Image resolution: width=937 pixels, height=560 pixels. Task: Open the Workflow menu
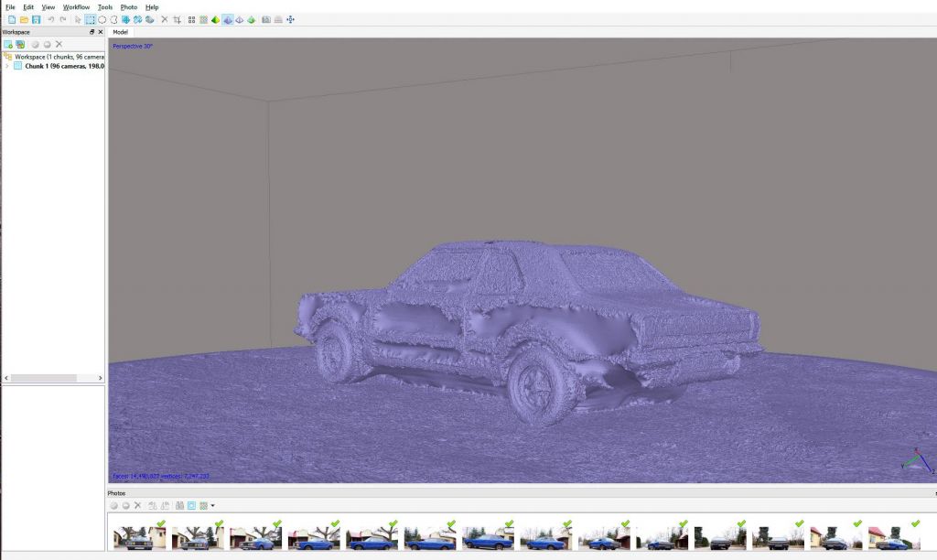point(76,6)
